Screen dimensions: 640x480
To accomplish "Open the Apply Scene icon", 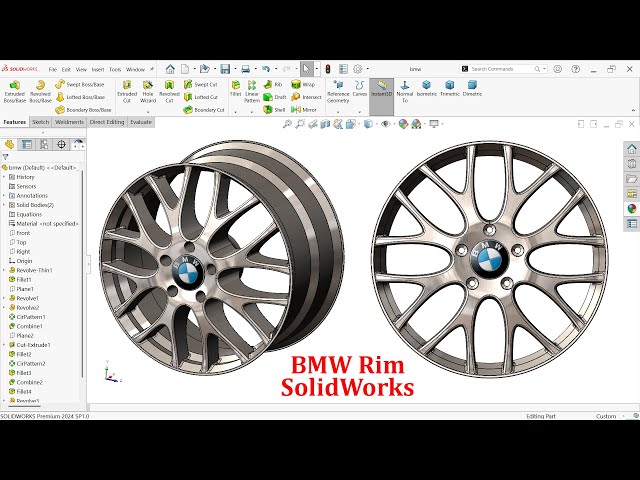I will pyautogui.click(x=416, y=124).
